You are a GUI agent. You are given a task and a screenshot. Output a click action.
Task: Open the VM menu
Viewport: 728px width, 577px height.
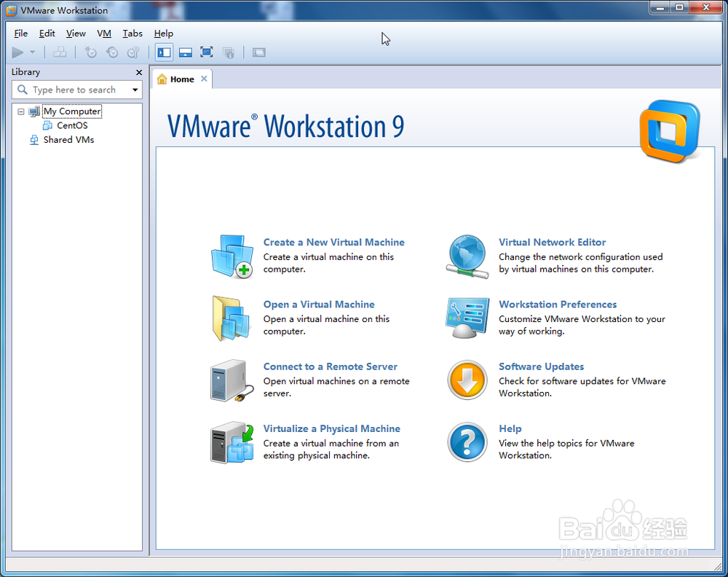(x=104, y=34)
